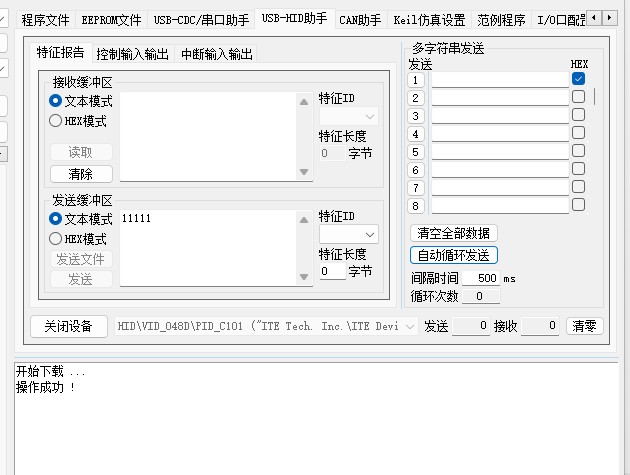Switch to 中断输入输出 sub-tab
Image resolution: width=630 pixels, height=475 pixels.
click(x=217, y=54)
